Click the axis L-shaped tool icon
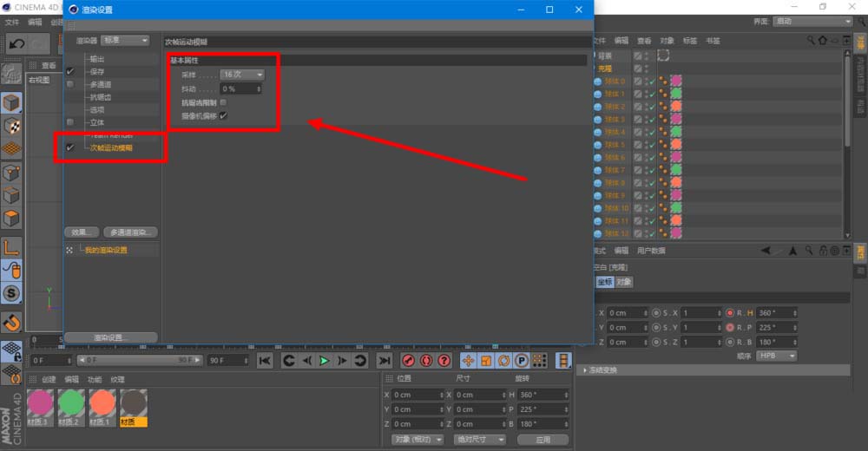868x451 pixels. (x=11, y=247)
